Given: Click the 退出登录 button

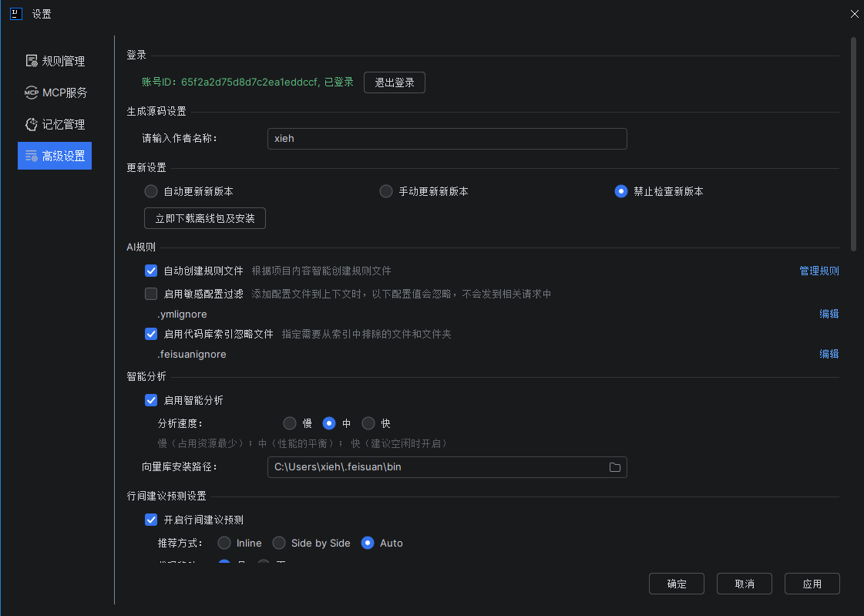Looking at the screenshot, I should click(394, 82).
